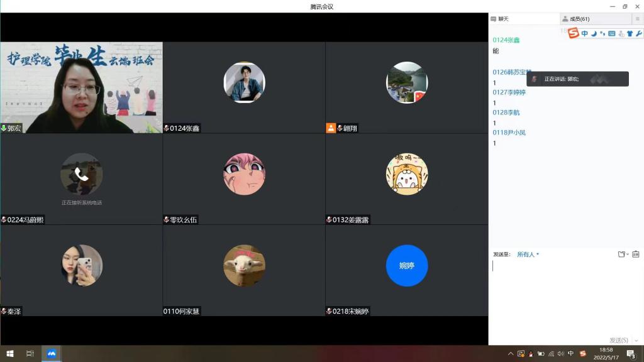Toggle Sogou Chinese/English mode 中
644x362 pixels.
pos(584,33)
